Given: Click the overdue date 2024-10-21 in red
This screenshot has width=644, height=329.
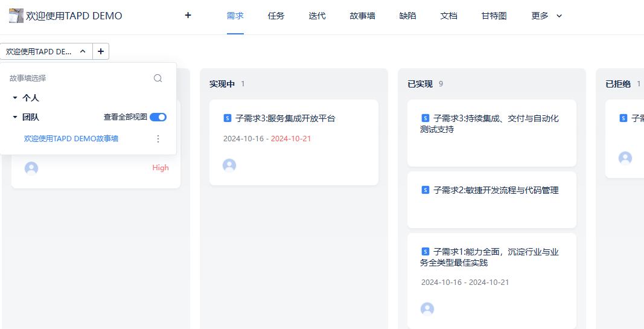Looking at the screenshot, I should pyautogui.click(x=291, y=139).
